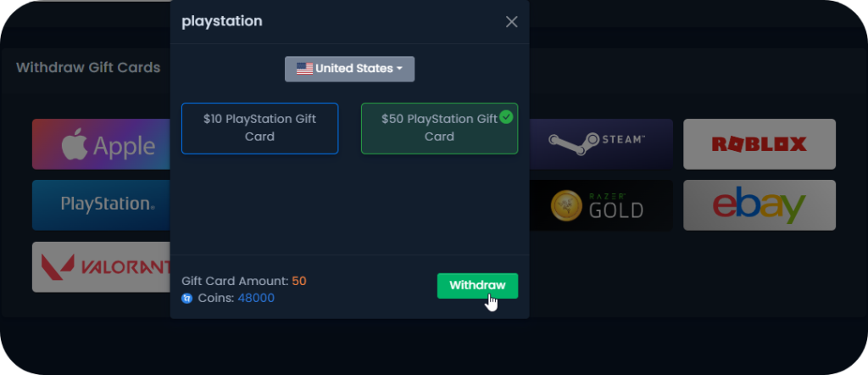Select the $10 PlayStation Gift Card option
The height and width of the screenshot is (375, 868).
pyautogui.click(x=259, y=128)
